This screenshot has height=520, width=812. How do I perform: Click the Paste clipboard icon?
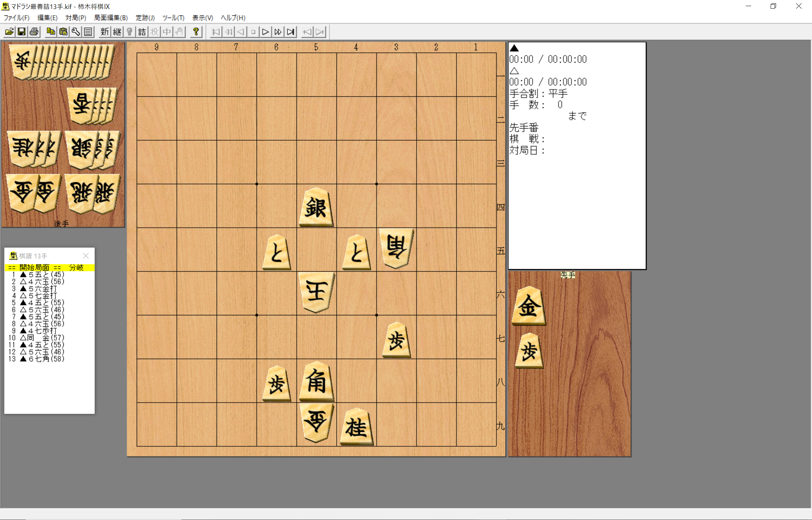click(63, 32)
